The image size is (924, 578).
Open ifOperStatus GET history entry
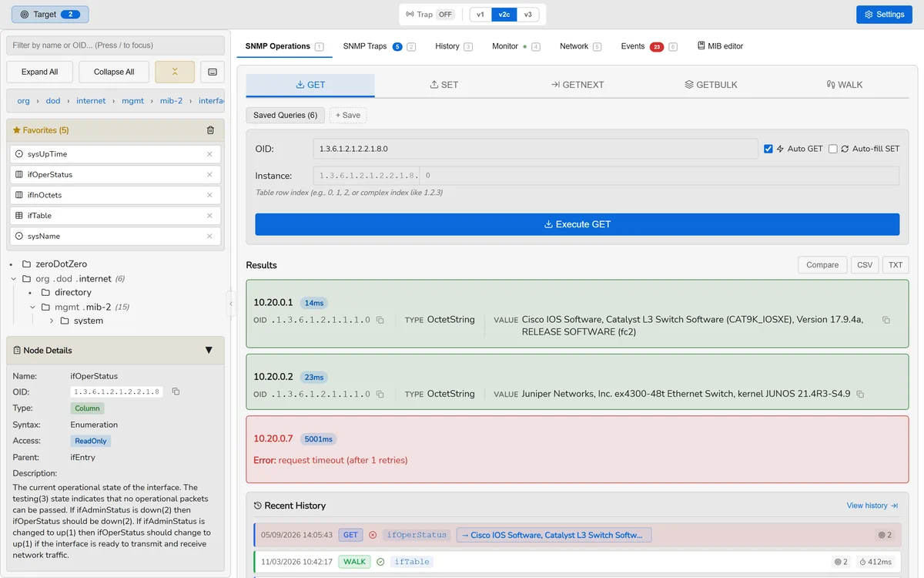(577, 535)
